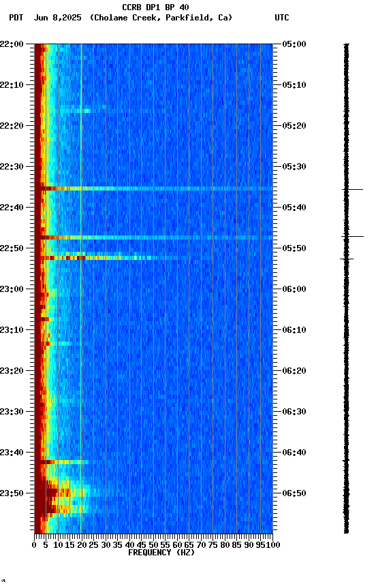This screenshot has width=376, height=588.
Task: Click the 23:50 PDT time label
Action: click(x=12, y=493)
